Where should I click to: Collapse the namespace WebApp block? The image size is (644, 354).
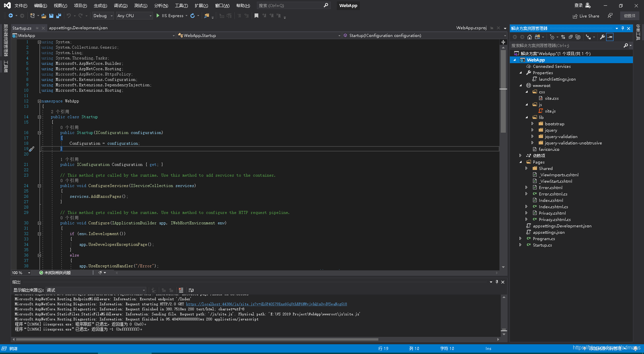(x=39, y=101)
